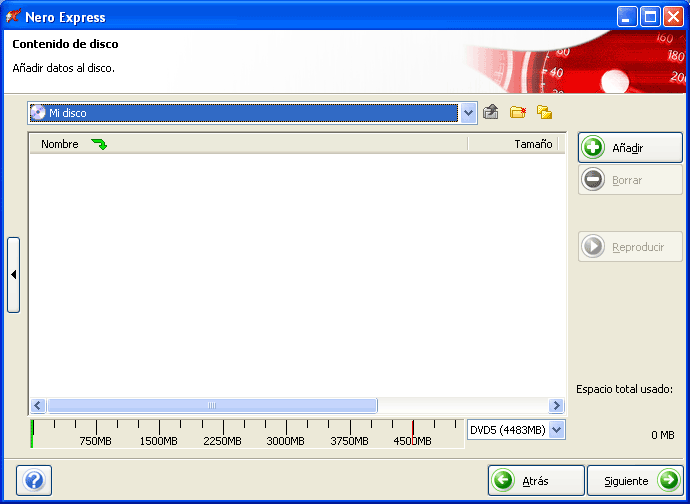Click the green sort arrow in Nombre header
The height and width of the screenshot is (504, 690).
[x=99, y=144]
